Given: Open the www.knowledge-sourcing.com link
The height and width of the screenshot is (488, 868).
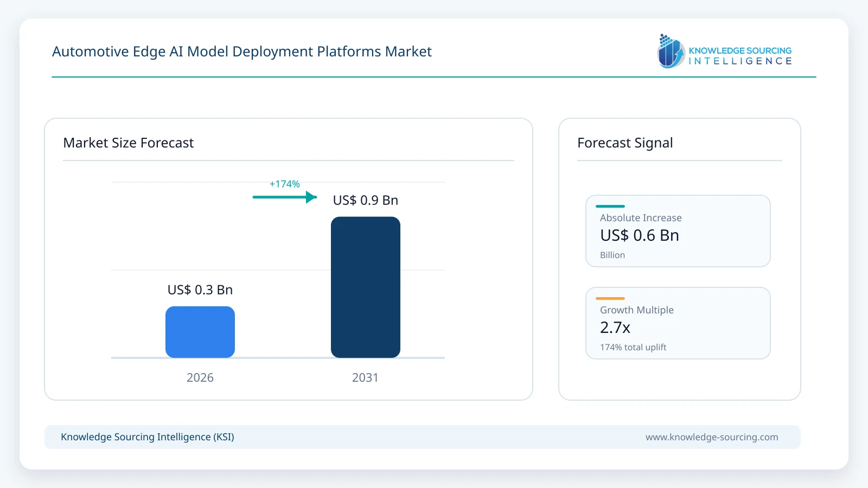Looking at the screenshot, I should coord(712,437).
